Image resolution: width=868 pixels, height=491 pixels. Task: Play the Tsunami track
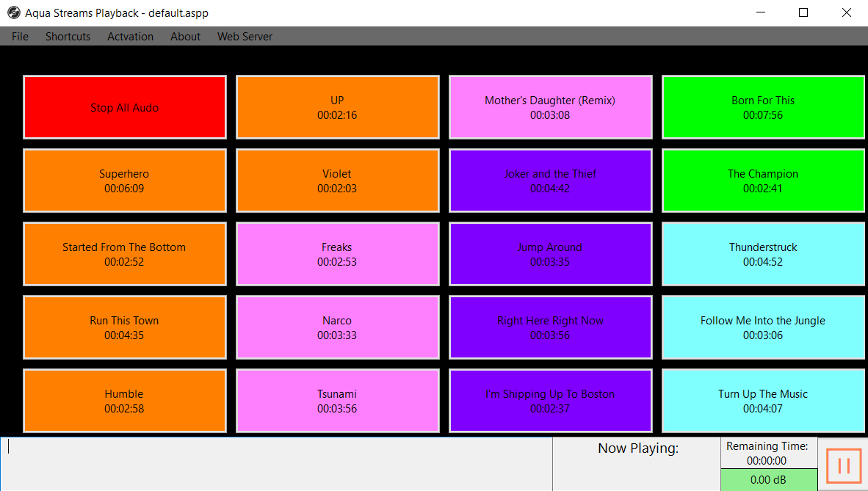[337, 401]
